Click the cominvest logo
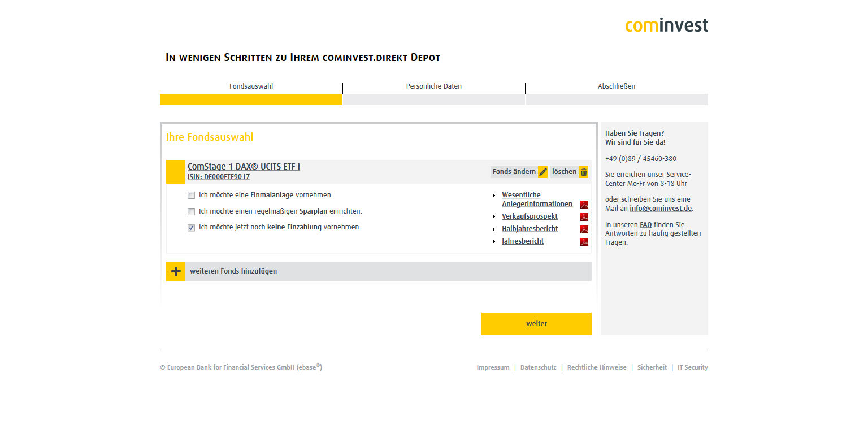The image size is (868, 434). [x=666, y=25]
